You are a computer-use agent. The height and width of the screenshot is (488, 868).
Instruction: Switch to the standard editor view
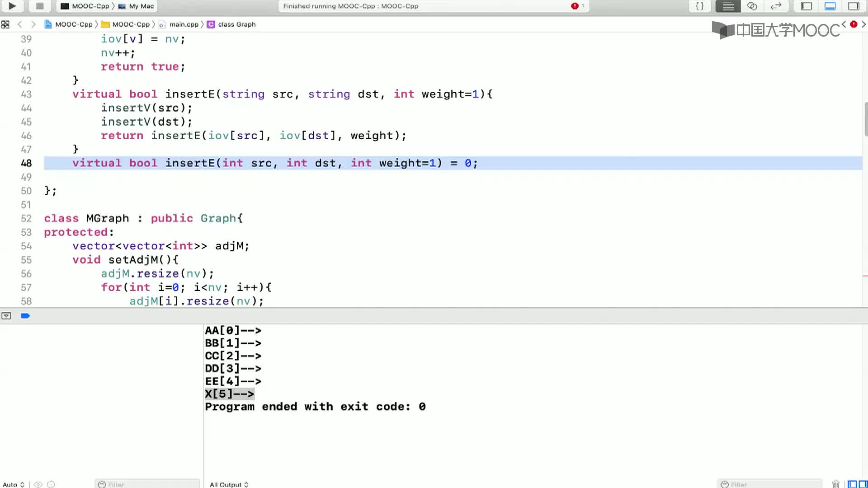tap(728, 6)
